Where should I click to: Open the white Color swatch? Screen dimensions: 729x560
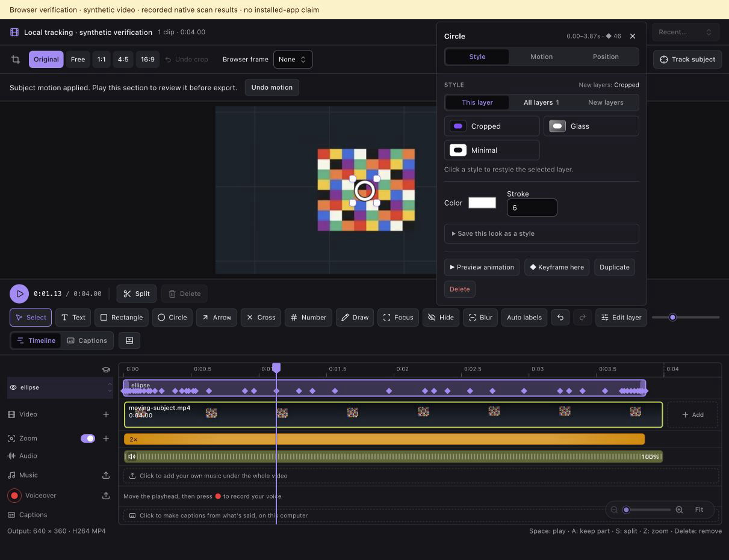[482, 203]
